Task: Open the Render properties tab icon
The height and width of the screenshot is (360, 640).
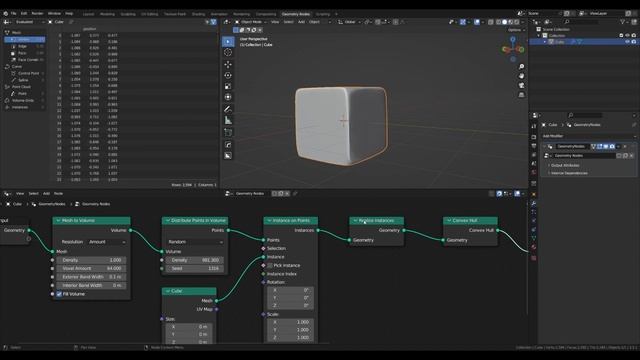Action: click(533, 137)
